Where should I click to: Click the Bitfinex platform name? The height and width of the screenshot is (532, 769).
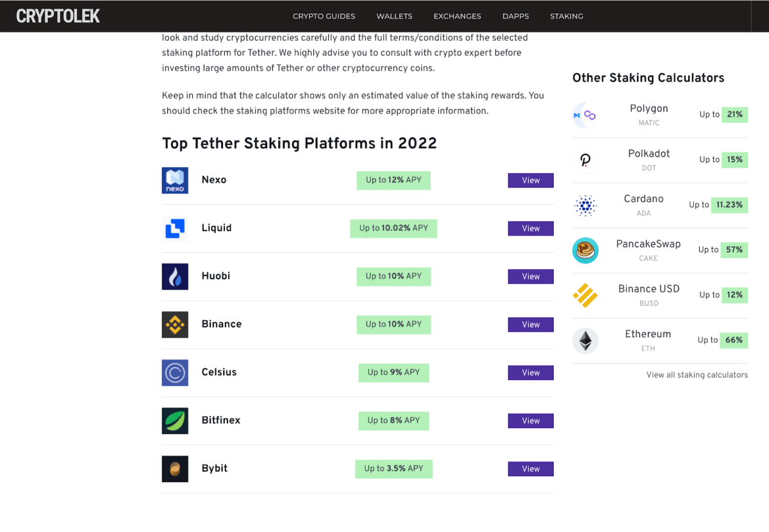click(x=221, y=420)
